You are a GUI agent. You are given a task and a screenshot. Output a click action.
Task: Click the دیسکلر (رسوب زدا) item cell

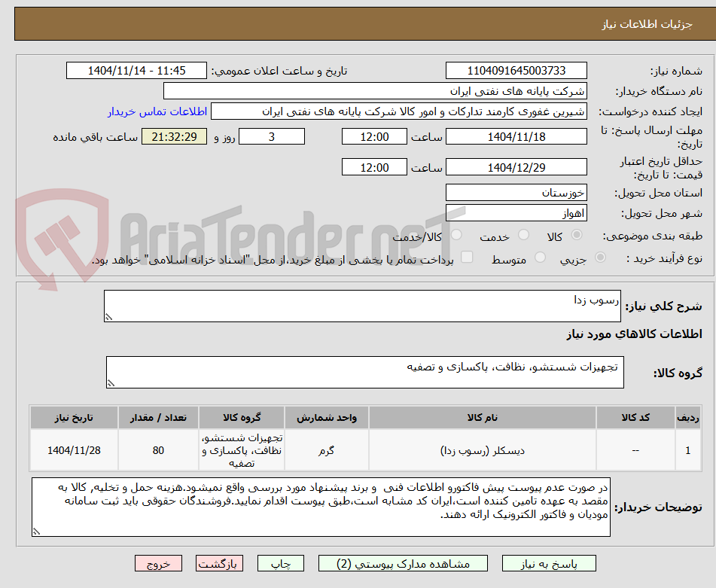pos(482,450)
